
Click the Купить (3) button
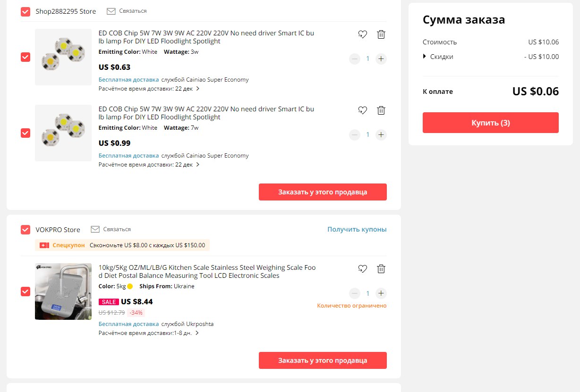[491, 123]
